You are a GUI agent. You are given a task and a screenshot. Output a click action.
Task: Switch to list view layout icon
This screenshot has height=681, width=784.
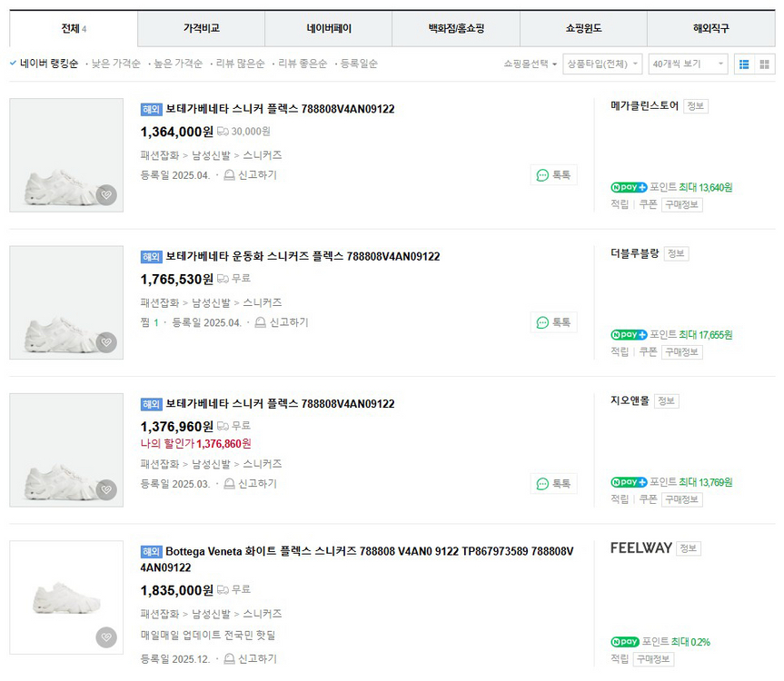(744, 64)
